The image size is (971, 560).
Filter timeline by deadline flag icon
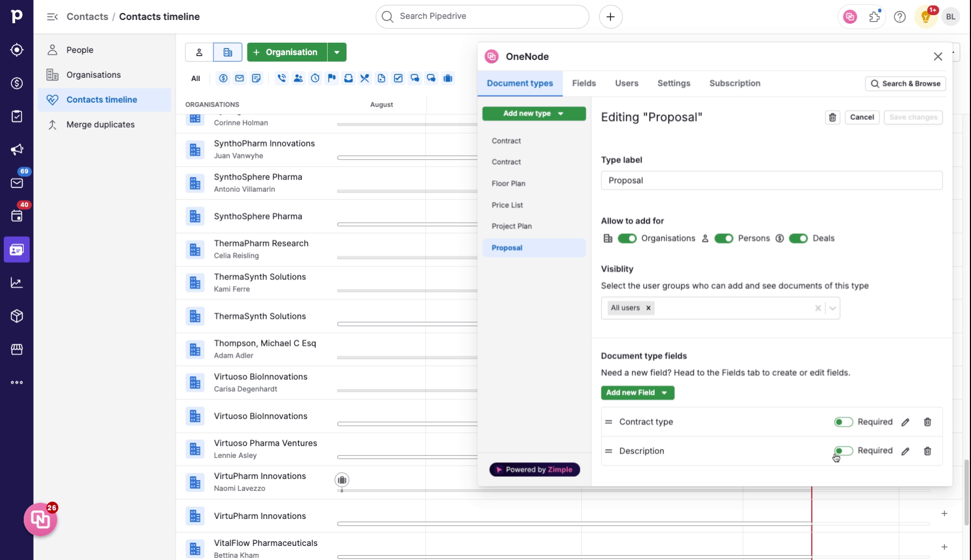332,78
